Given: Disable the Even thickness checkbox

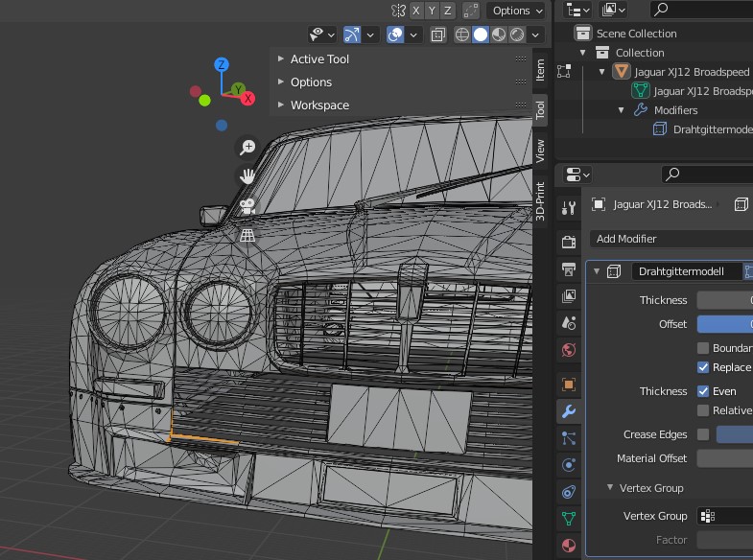Looking at the screenshot, I should [x=703, y=391].
